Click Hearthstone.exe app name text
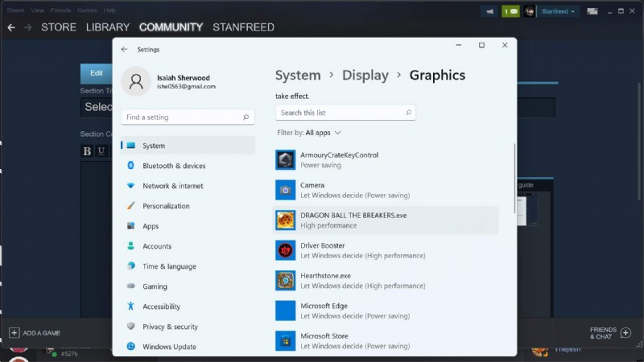The height and width of the screenshot is (362, 644). click(x=325, y=275)
